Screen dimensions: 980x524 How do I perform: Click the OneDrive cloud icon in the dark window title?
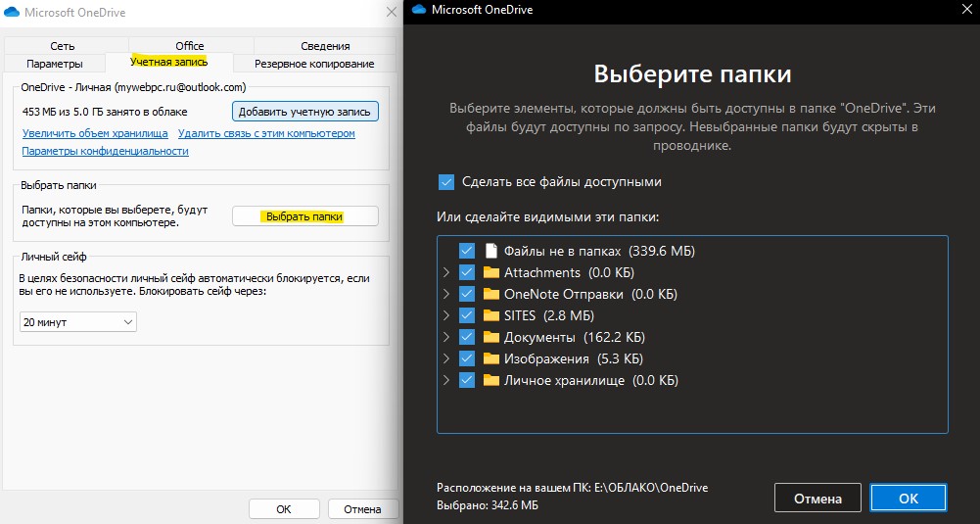coord(419,10)
